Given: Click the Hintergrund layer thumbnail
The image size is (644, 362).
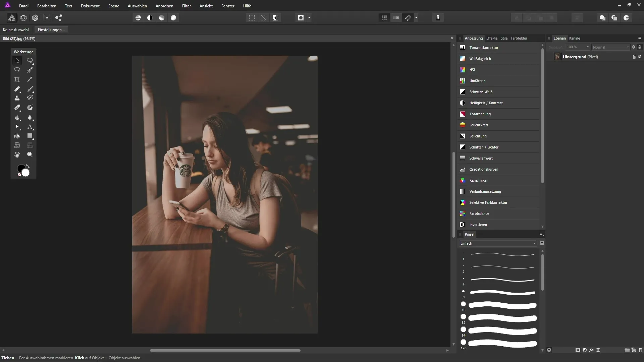Looking at the screenshot, I should coord(557,57).
